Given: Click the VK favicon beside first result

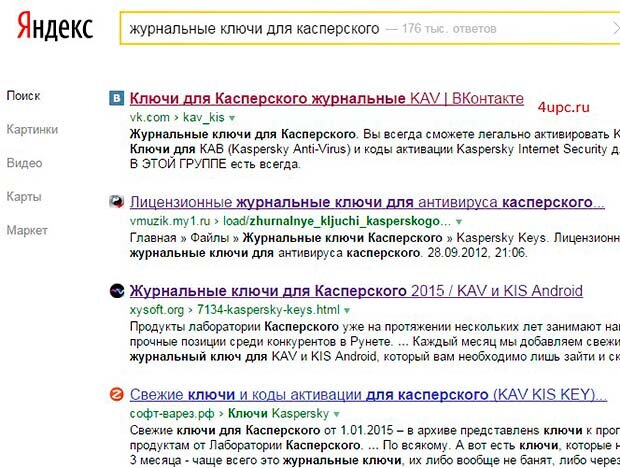Looking at the screenshot, I should click(116, 98).
